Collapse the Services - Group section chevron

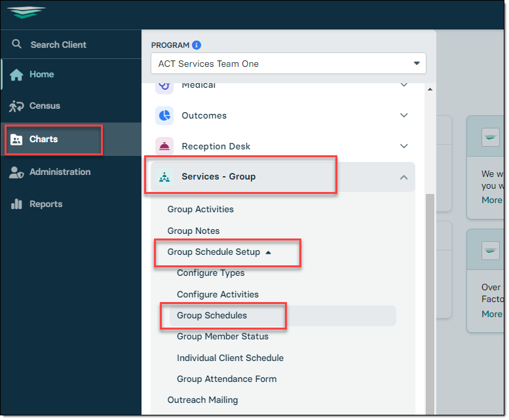pos(404,178)
